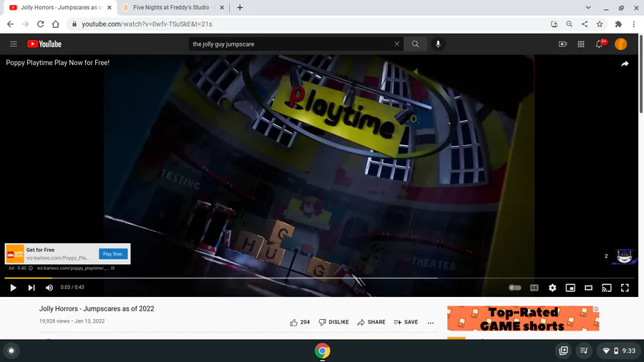This screenshot has height=362, width=644.
Task: Go back to the previous page
Action: (x=10, y=24)
